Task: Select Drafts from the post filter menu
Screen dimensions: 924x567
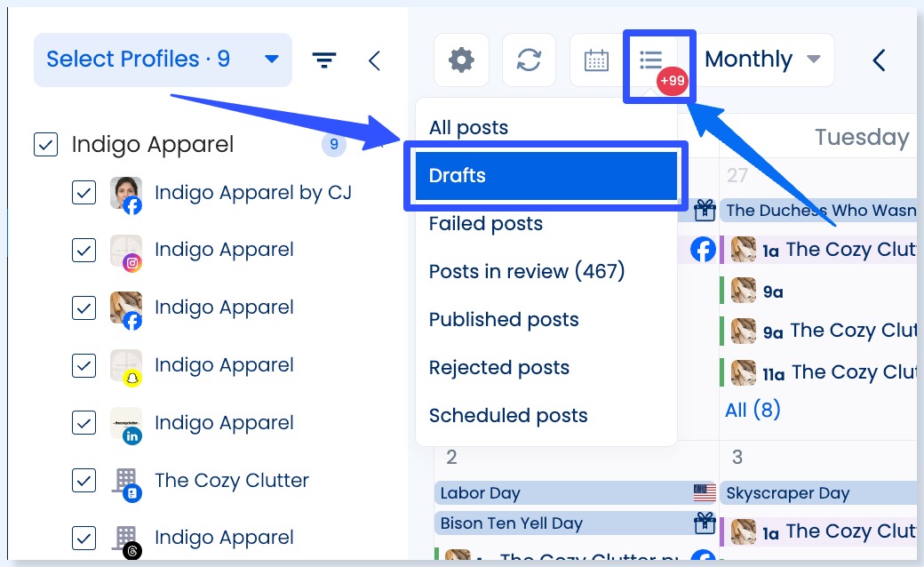Action: pos(545,175)
